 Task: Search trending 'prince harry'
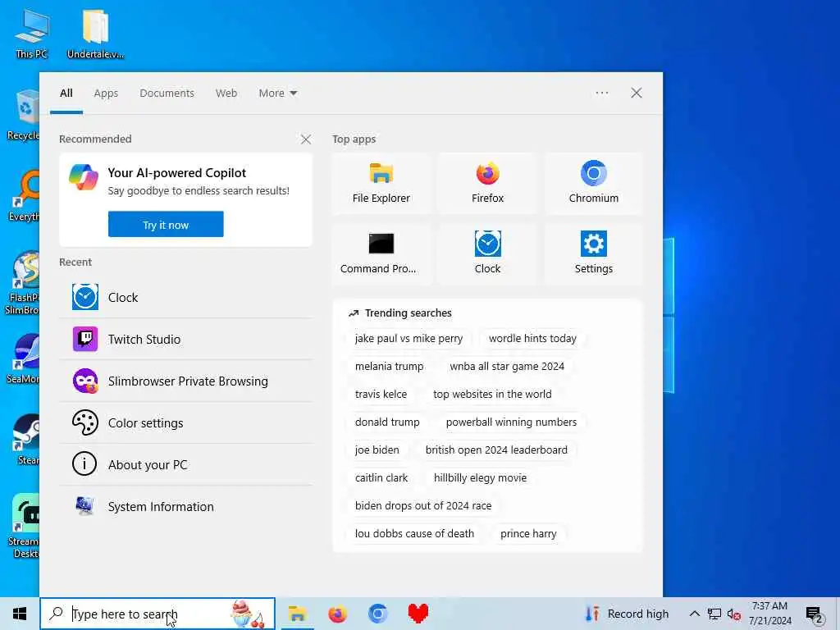528,533
